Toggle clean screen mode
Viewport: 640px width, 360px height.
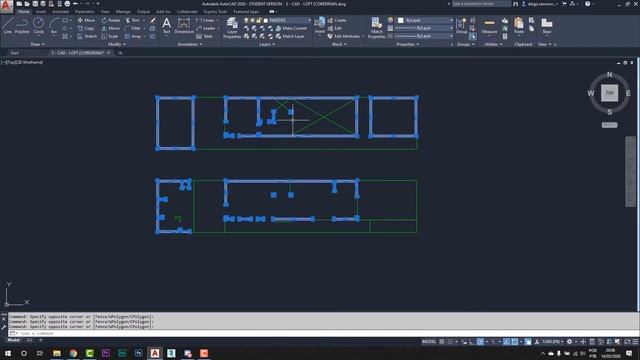tap(627, 342)
